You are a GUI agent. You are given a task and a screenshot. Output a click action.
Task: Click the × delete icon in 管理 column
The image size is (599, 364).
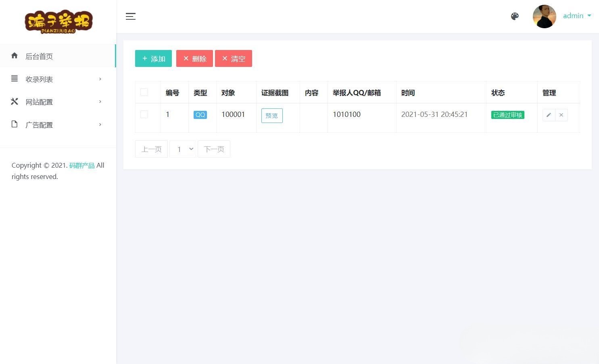(x=561, y=115)
